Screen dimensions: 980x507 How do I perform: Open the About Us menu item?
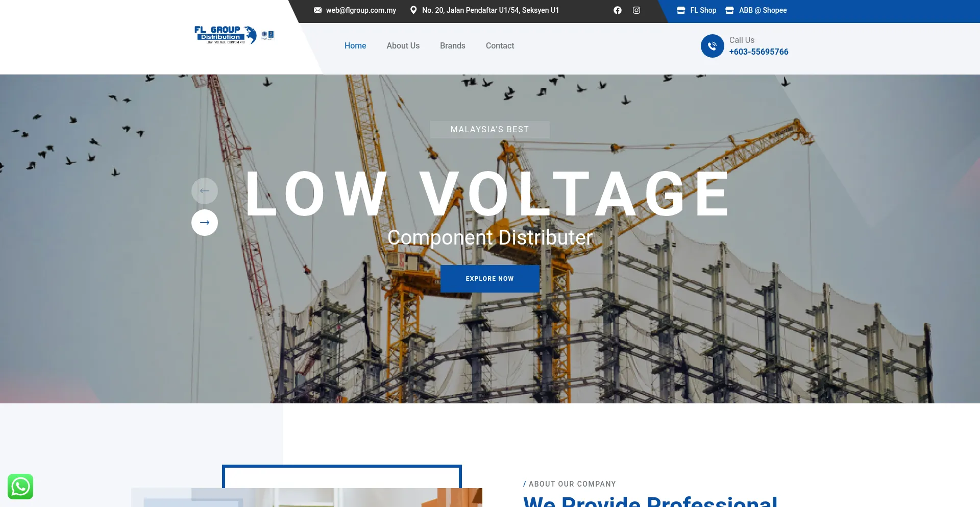pyautogui.click(x=403, y=45)
